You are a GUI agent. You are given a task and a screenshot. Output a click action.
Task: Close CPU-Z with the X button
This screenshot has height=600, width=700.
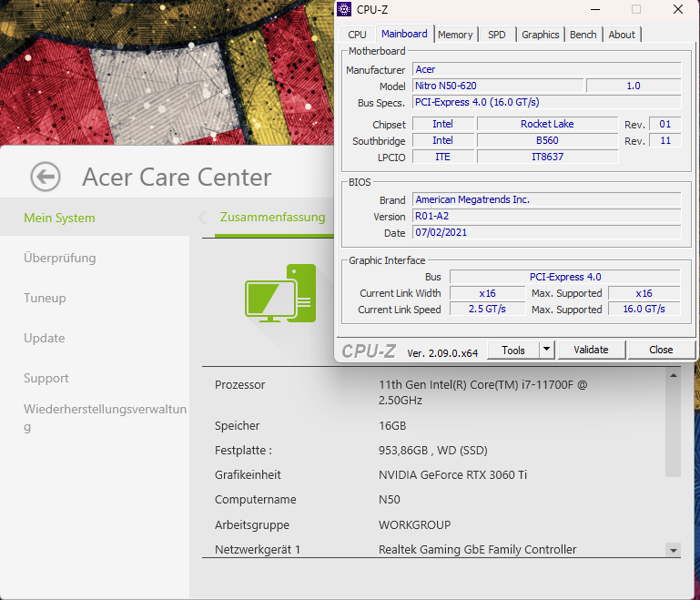click(677, 9)
